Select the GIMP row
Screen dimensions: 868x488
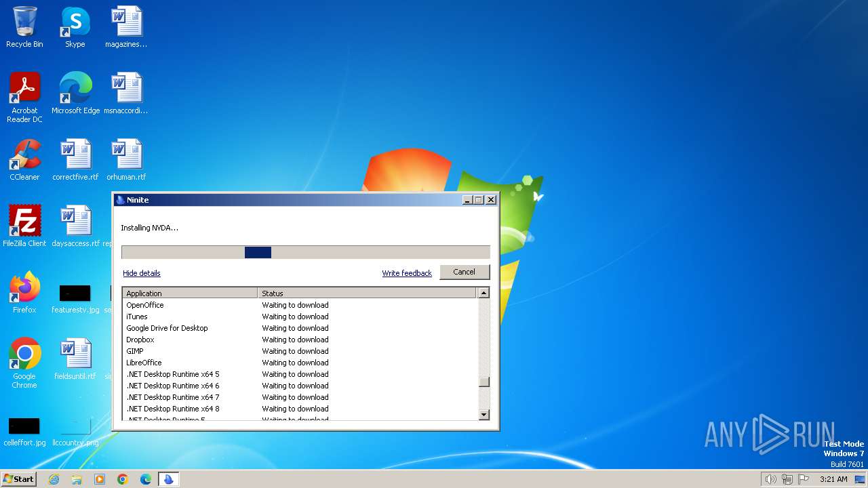tap(300, 351)
